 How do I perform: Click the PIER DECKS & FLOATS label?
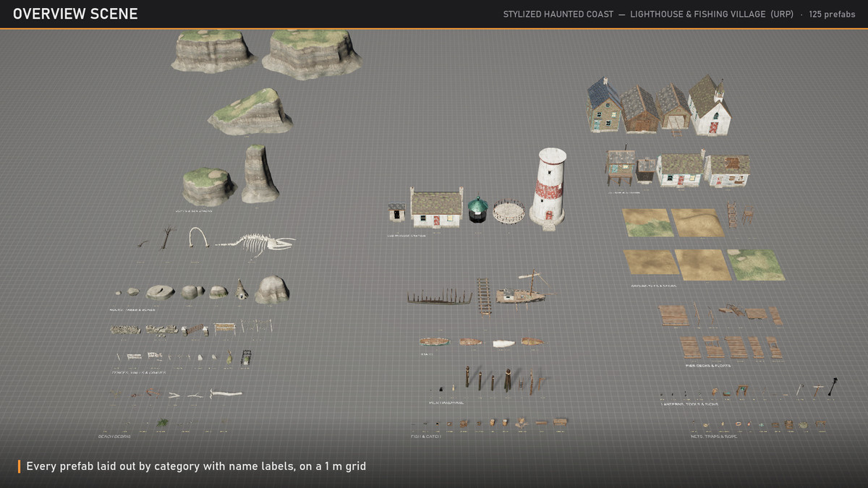(x=707, y=366)
